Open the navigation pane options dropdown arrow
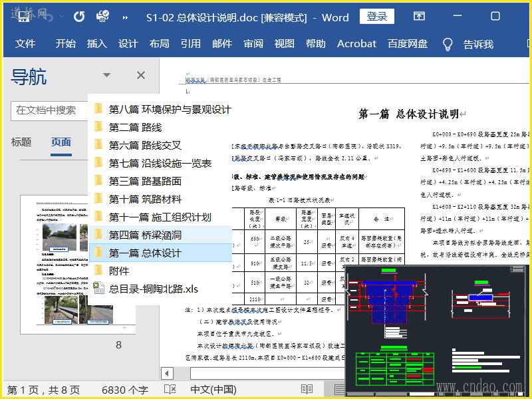This screenshot has height=399, width=532. click(x=106, y=75)
